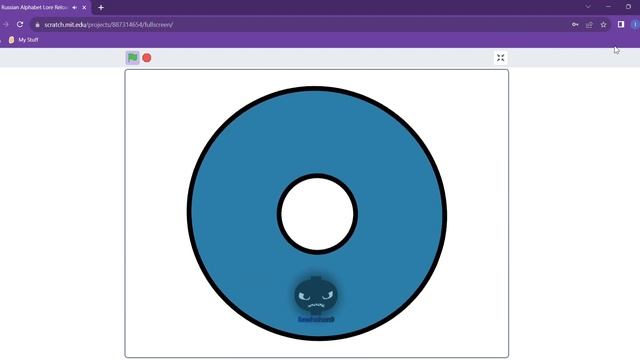The width and height of the screenshot is (640, 360).
Task: Stop the project with the red button
Action: pos(147,58)
